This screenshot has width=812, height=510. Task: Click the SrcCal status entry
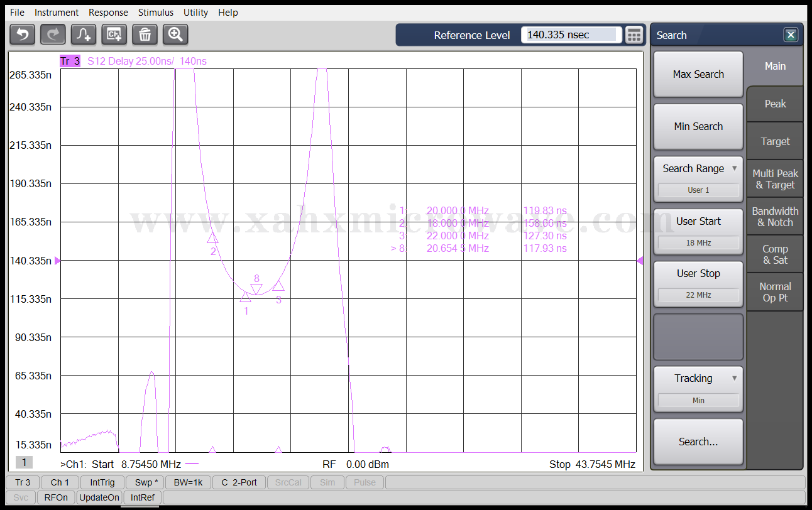[x=288, y=482]
